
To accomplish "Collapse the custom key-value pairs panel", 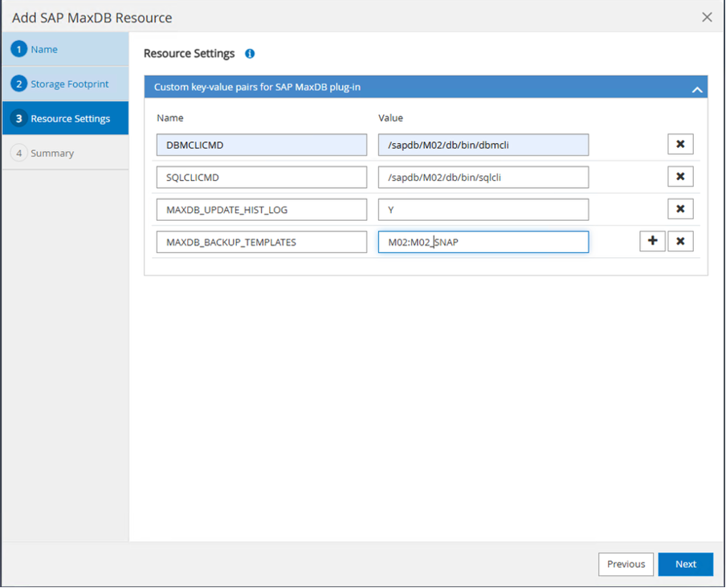I will (x=697, y=90).
